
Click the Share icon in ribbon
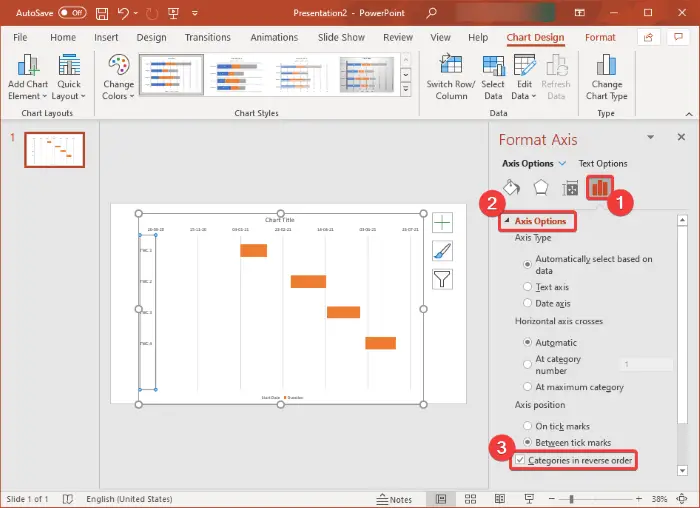pos(648,37)
